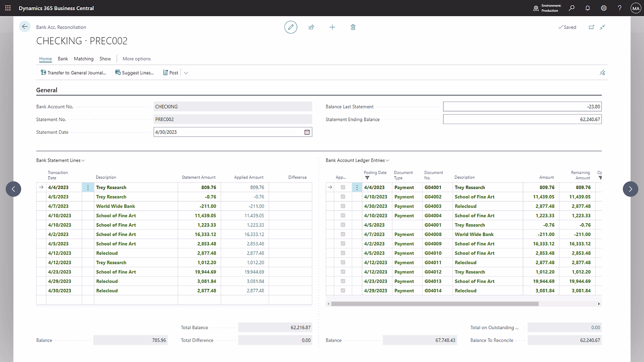644x362 pixels.
Task: Open the statement date calendar picker
Action: pos(307,132)
